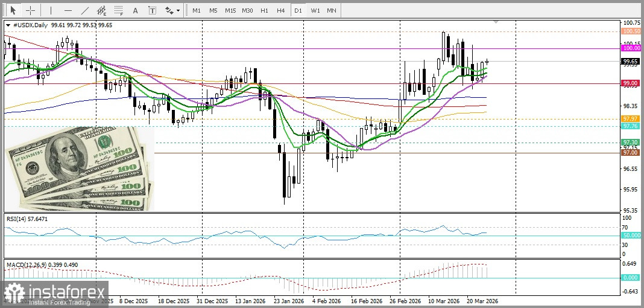Screen dimensions: 644x308
Task: Insert a text label object
Action: coord(152,10)
